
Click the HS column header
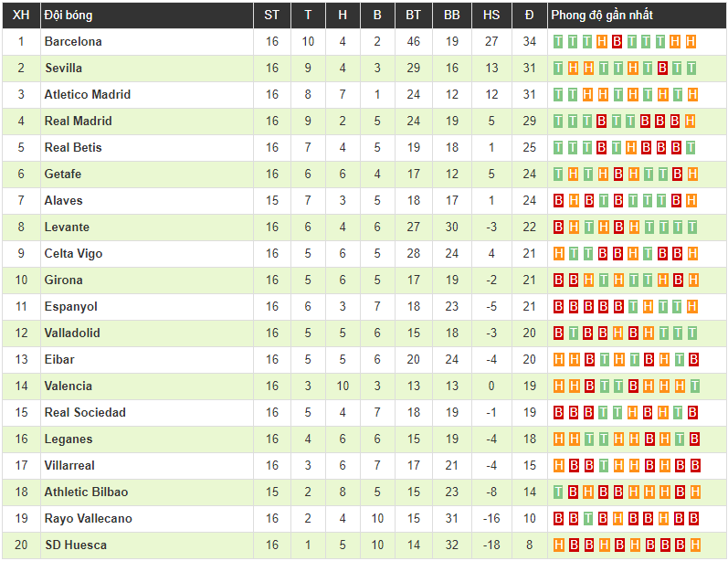[491, 15]
